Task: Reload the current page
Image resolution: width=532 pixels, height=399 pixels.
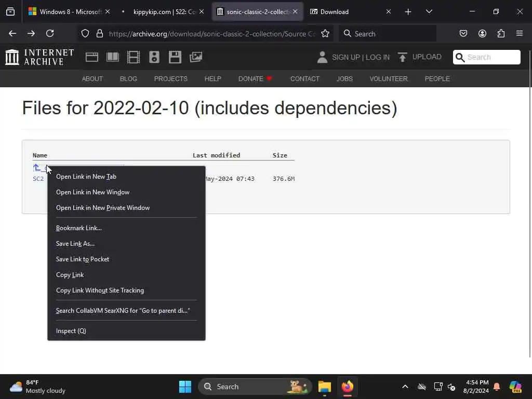Action: click(x=50, y=33)
